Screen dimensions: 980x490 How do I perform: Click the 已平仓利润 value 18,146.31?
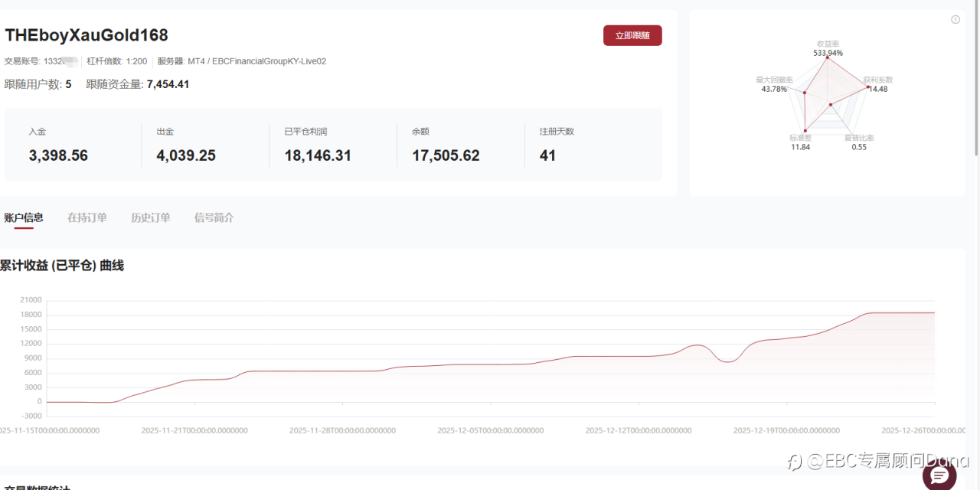tap(318, 155)
